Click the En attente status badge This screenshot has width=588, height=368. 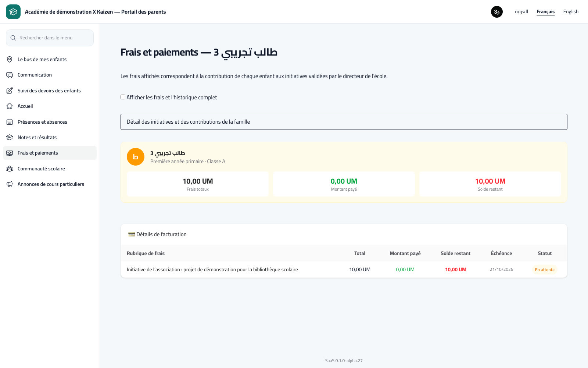(x=545, y=270)
